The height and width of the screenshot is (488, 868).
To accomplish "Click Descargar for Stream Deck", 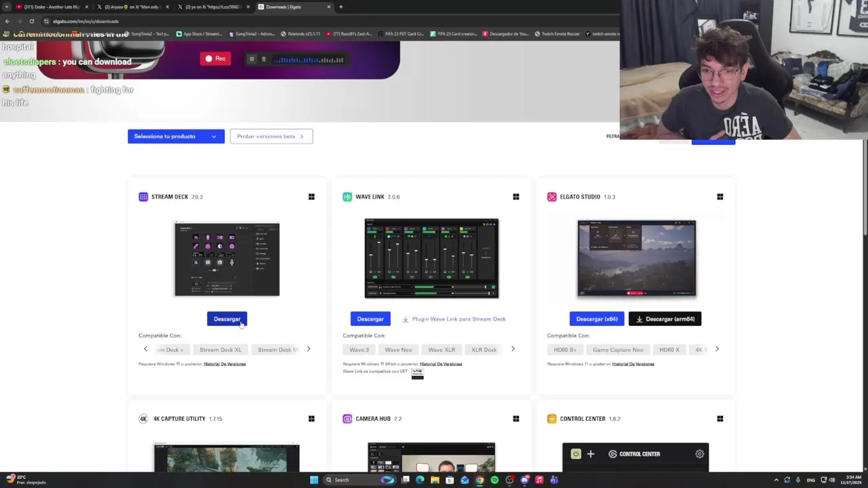I will (x=227, y=319).
